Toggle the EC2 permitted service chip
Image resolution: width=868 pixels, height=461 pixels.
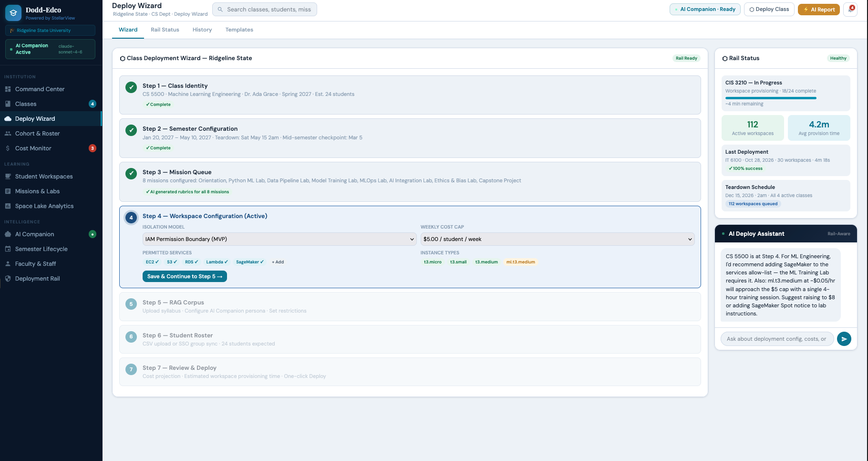click(152, 262)
